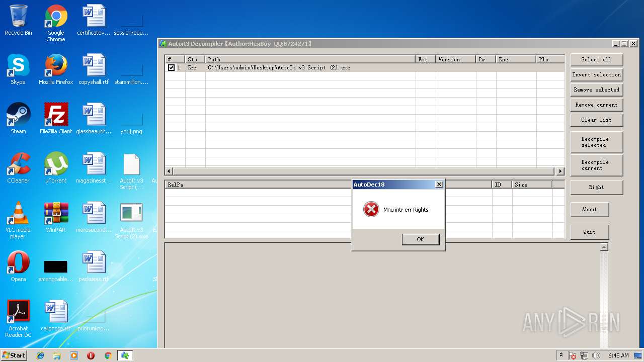
Task: Click the Decompile current button
Action: (596, 165)
